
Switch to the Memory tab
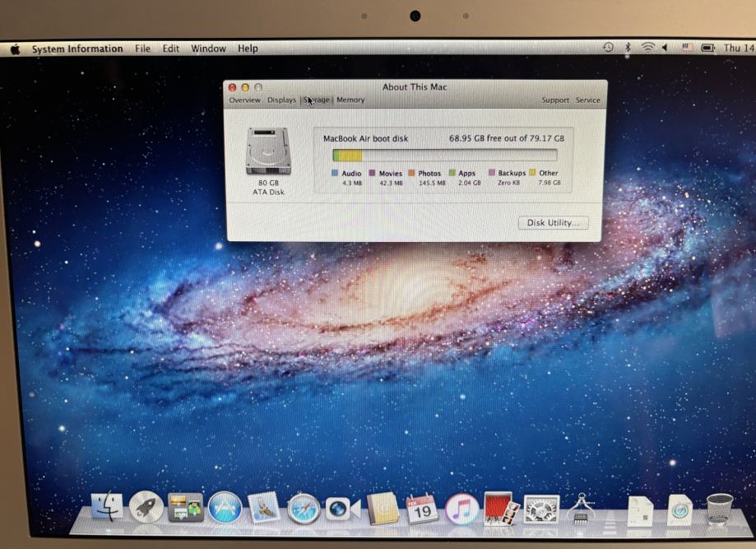tap(350, 100)
